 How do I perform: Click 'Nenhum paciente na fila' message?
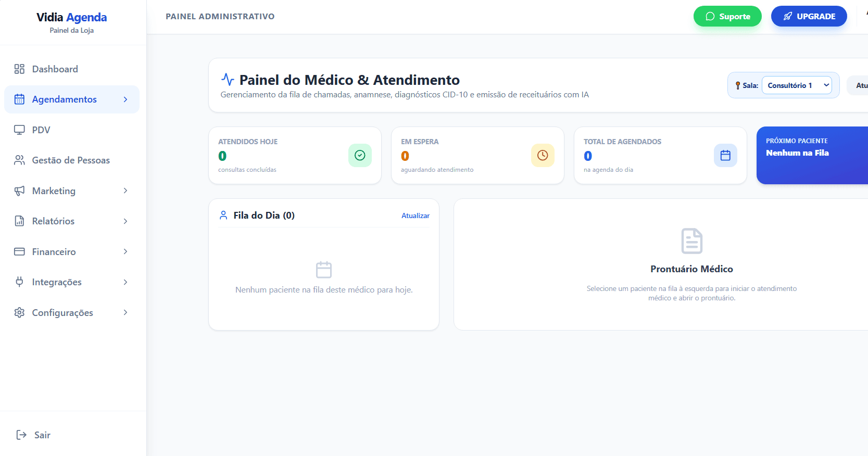click(x=324, y=290)
